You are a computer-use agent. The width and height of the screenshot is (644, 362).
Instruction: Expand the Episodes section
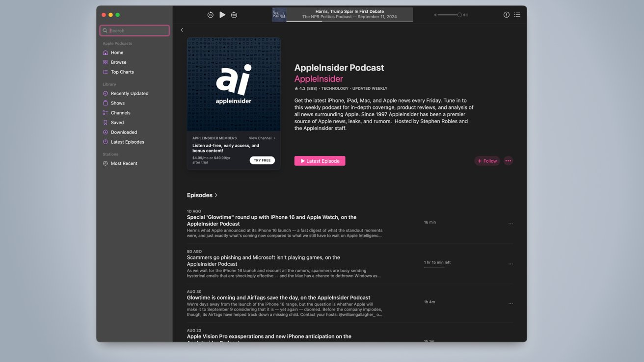tap(202, 195)
